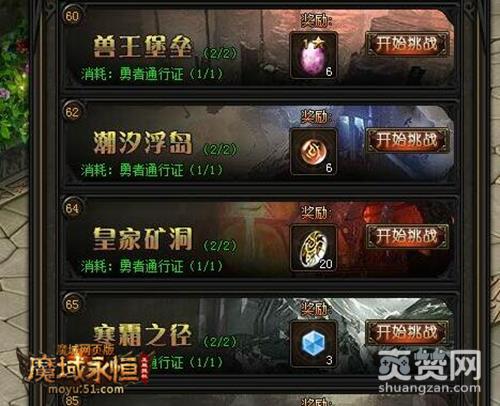Start challenge for 寒霜之径

[x=407, y=332]
